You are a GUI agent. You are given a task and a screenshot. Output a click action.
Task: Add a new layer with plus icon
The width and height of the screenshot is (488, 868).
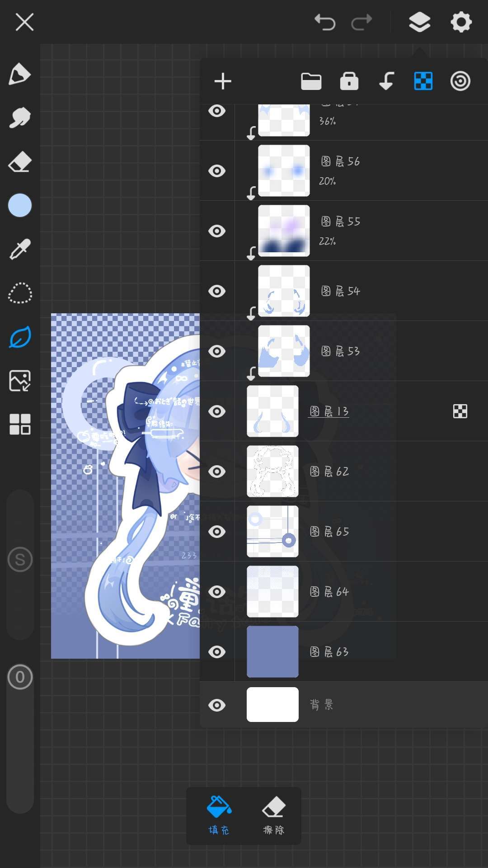(x=223, y=81)
